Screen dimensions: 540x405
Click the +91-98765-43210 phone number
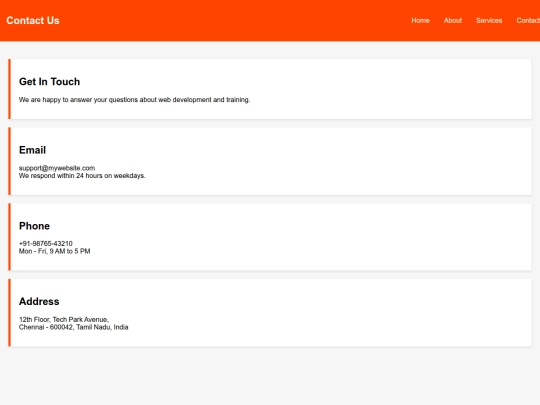pyautogui.click(x=45, y=243)
